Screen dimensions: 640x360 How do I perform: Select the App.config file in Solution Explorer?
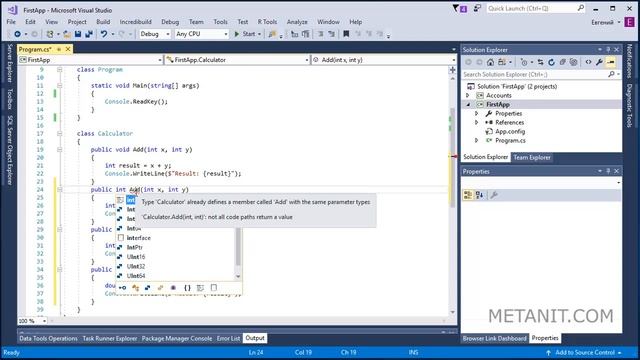pos(510,131)
